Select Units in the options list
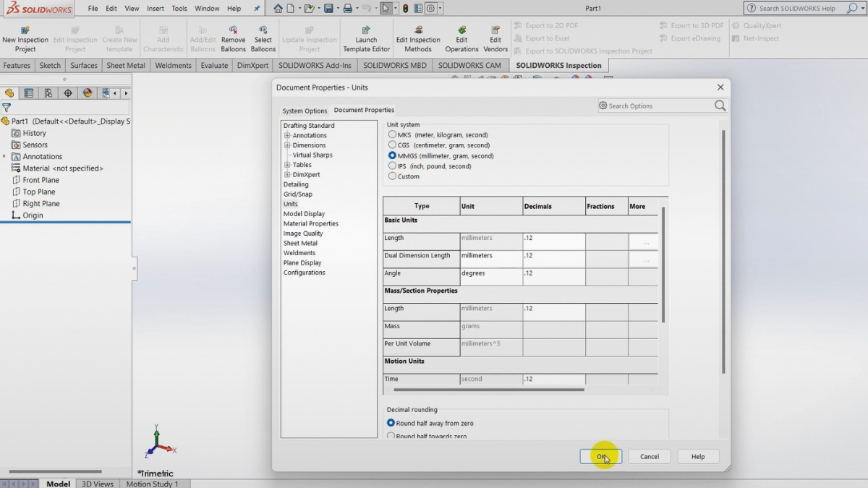 (290, 204)
